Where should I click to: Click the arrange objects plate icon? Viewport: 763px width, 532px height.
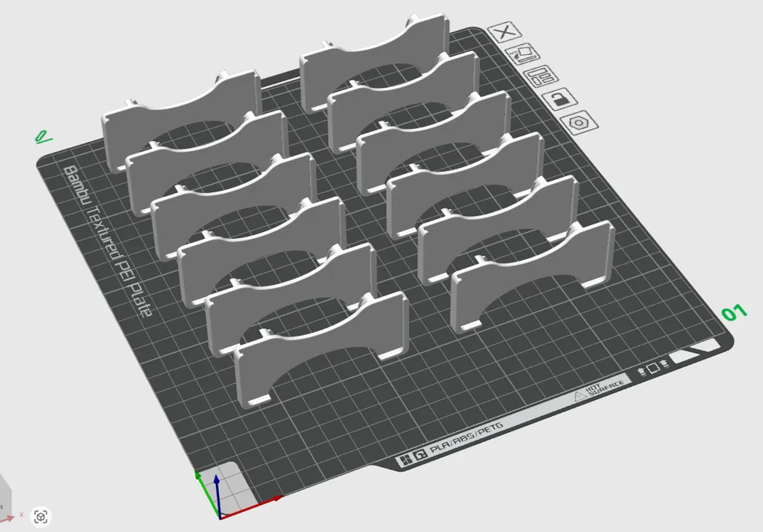[541, 76]
